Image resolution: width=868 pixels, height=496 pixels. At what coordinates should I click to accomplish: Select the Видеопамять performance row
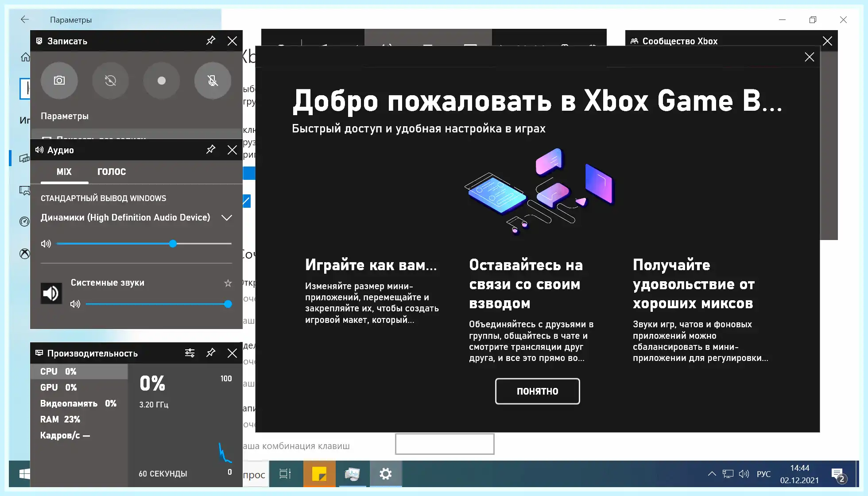(x=79, y=403)
